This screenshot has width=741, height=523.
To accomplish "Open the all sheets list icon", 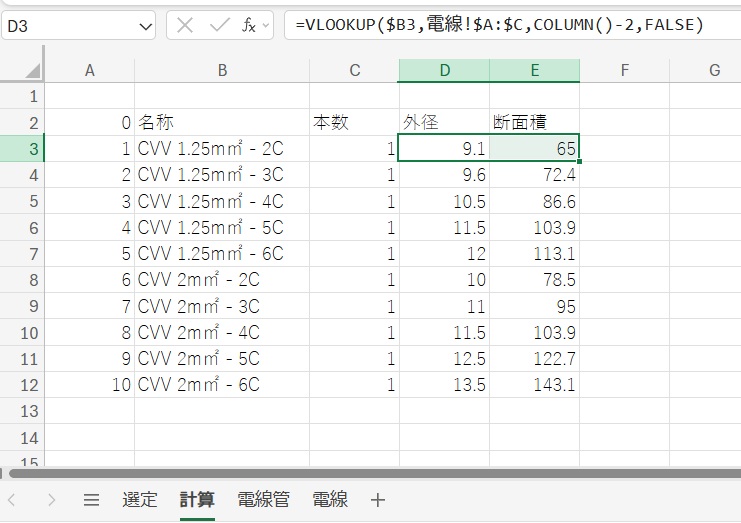I will tap(91, 500).
